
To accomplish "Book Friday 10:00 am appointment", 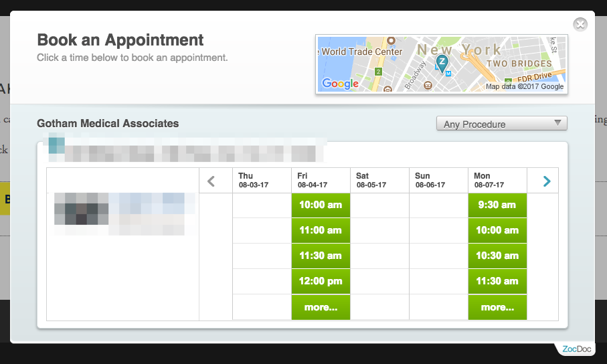I will point(321,205).
